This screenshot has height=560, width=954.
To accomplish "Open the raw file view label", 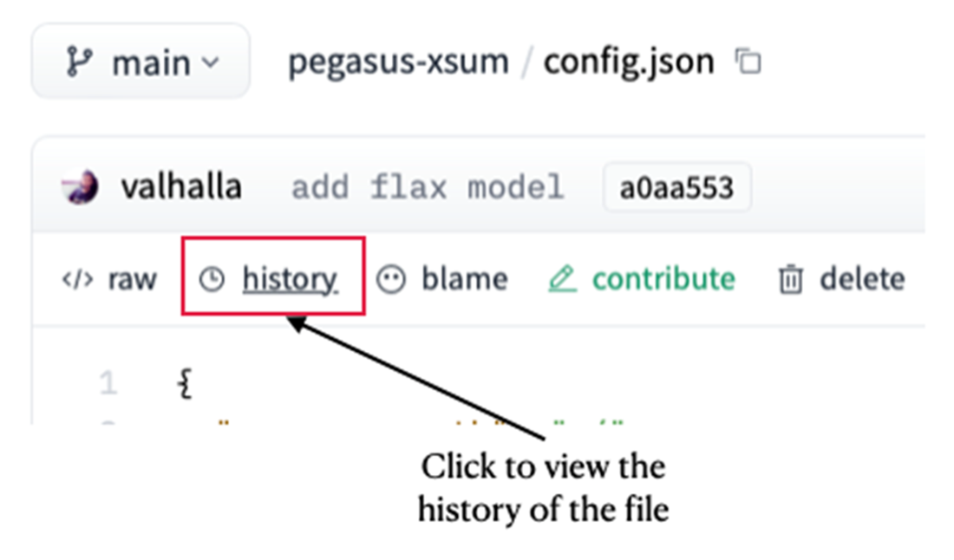I will [132, 279].
